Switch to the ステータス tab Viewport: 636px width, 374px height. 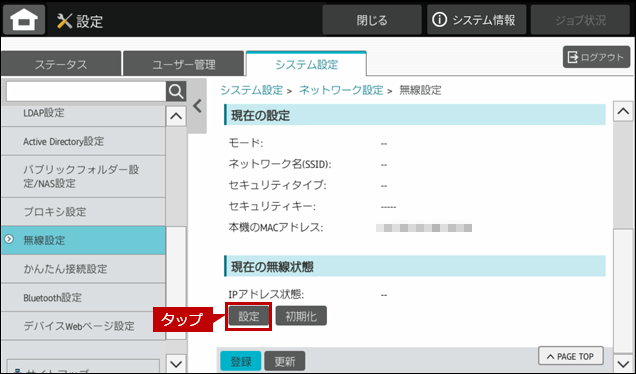coord(61,64)
